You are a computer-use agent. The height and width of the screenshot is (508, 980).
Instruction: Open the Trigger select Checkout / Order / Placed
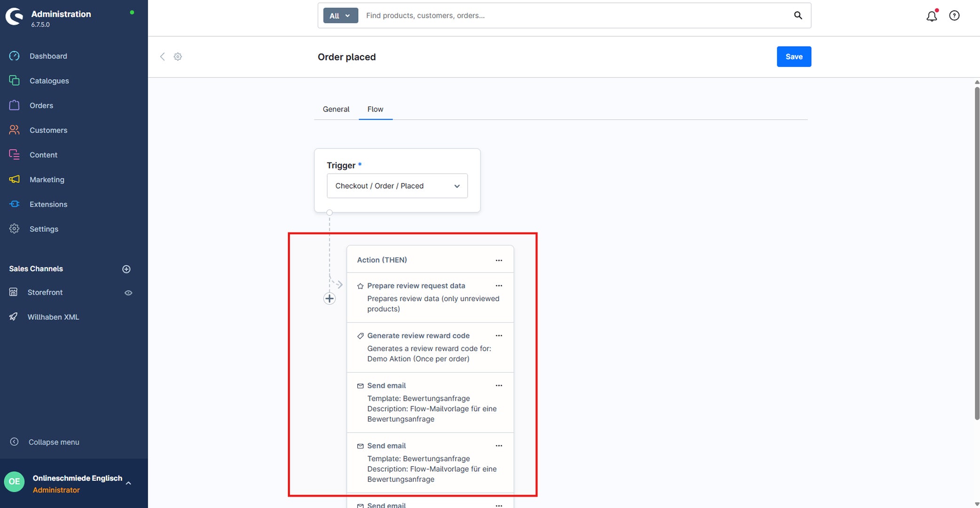397,186
